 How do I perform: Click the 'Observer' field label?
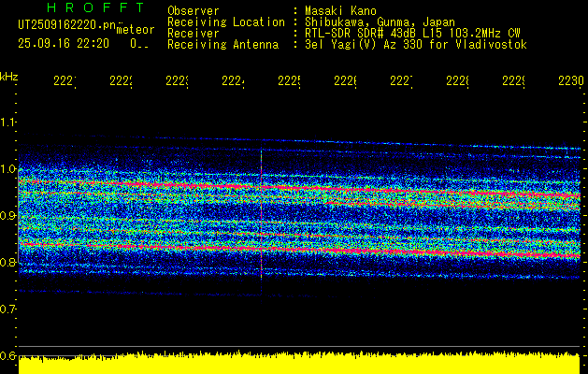coord(194,10)
